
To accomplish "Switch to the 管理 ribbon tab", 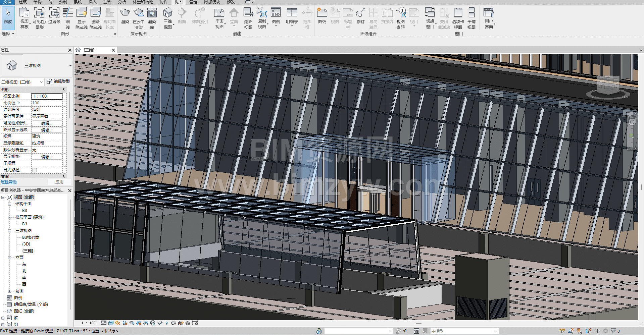I will [193, 2].
